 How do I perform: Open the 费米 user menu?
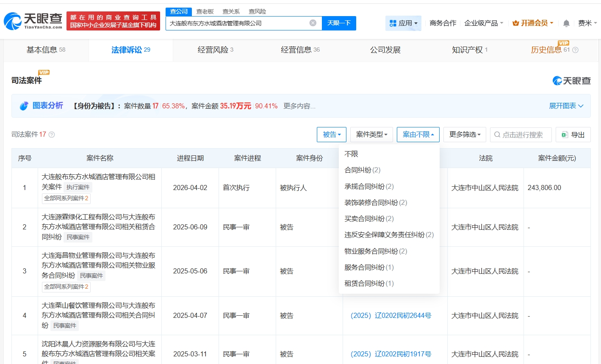(587, 23)
